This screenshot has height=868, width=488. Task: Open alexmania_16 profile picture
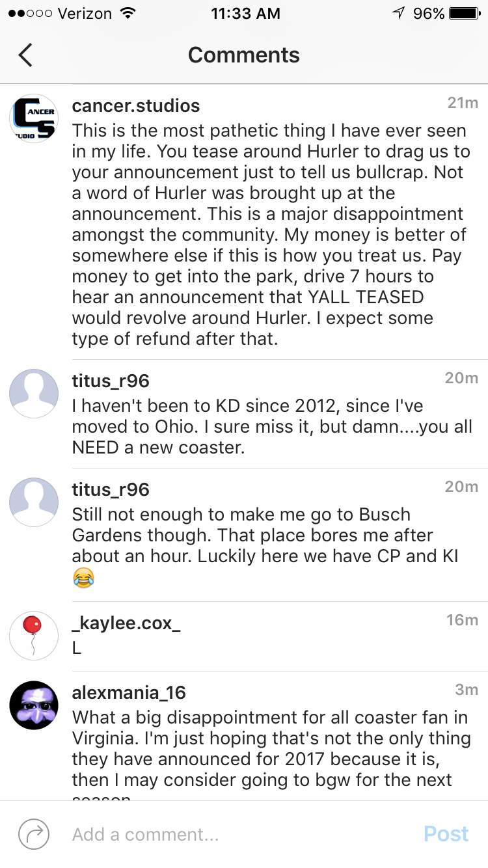(34, 705)
